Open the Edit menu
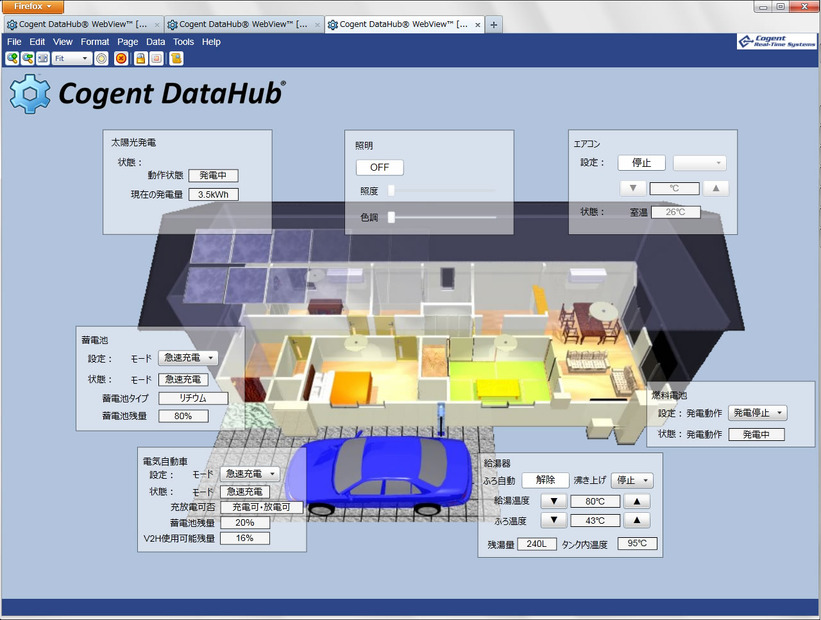Image resolution: width=821 pixels, height=620 pixels. tap(37, 42)
